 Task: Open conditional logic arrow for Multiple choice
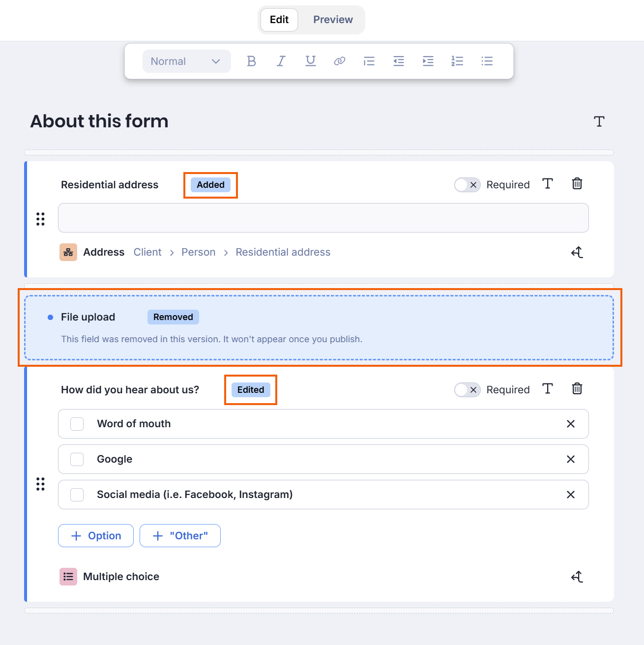pyautogui.click(x=577, y=576)
